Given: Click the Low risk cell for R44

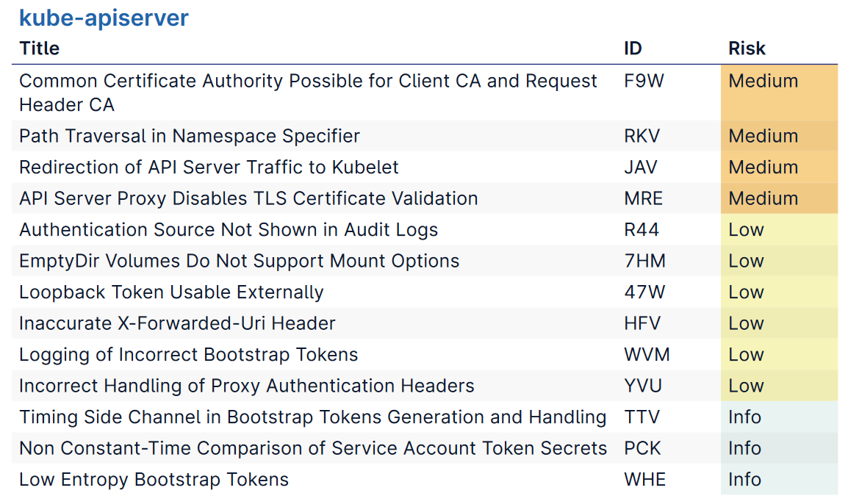Looking at the screenshot, I should pos(746,230).
